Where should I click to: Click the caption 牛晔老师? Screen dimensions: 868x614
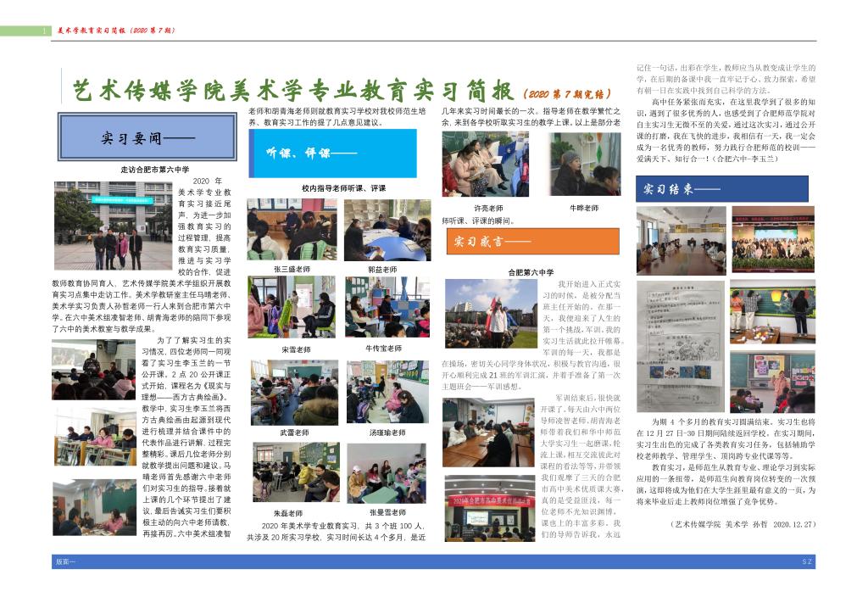click(x=584, y=208)
